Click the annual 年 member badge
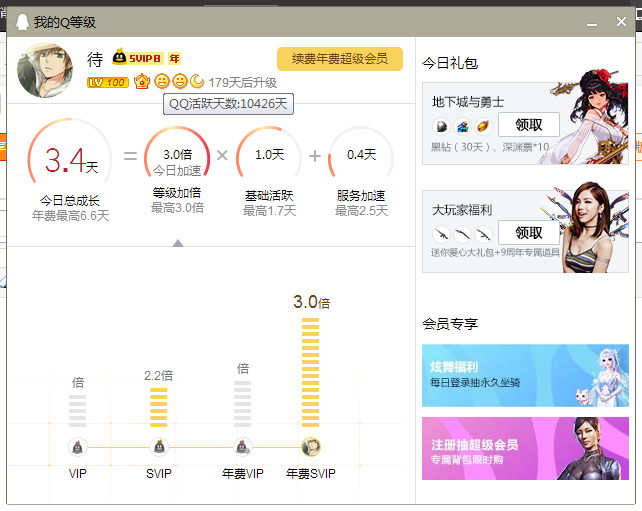Image resolution: width=642 pixels, height=511 pixels. coord(174,59)
